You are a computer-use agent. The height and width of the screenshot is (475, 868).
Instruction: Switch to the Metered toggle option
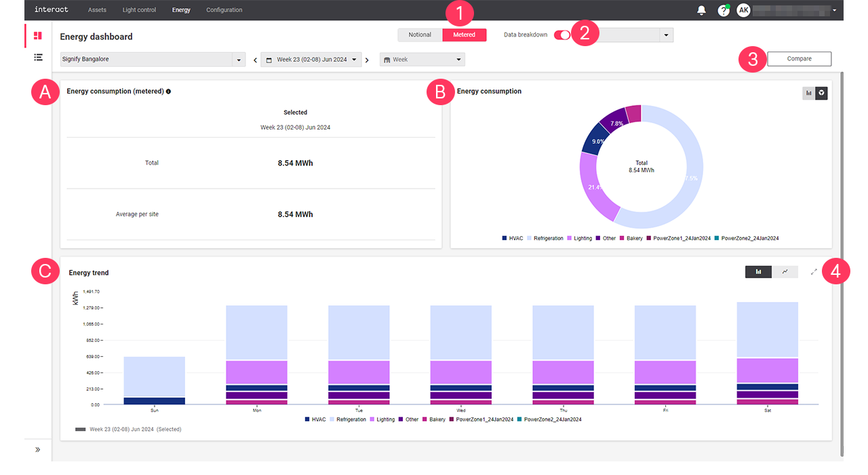(x=464, y=34)
